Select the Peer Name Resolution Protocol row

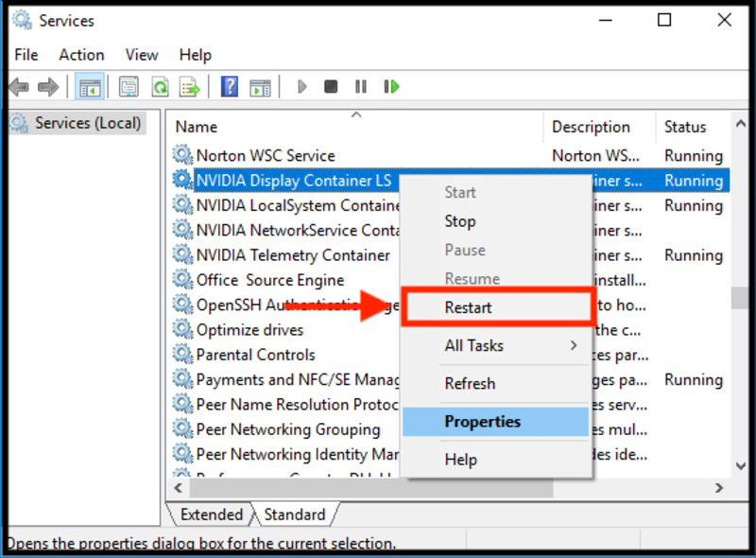coord(451,404)
